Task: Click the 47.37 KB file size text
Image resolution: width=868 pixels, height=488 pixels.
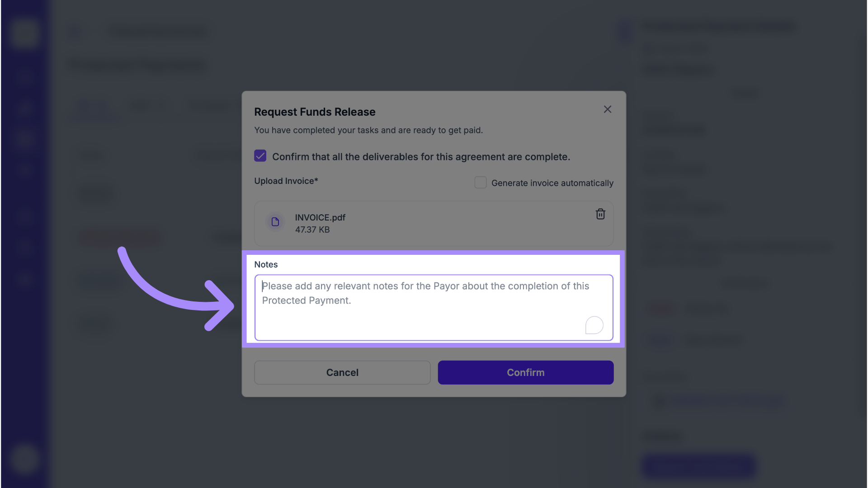Action: point(312,230)
